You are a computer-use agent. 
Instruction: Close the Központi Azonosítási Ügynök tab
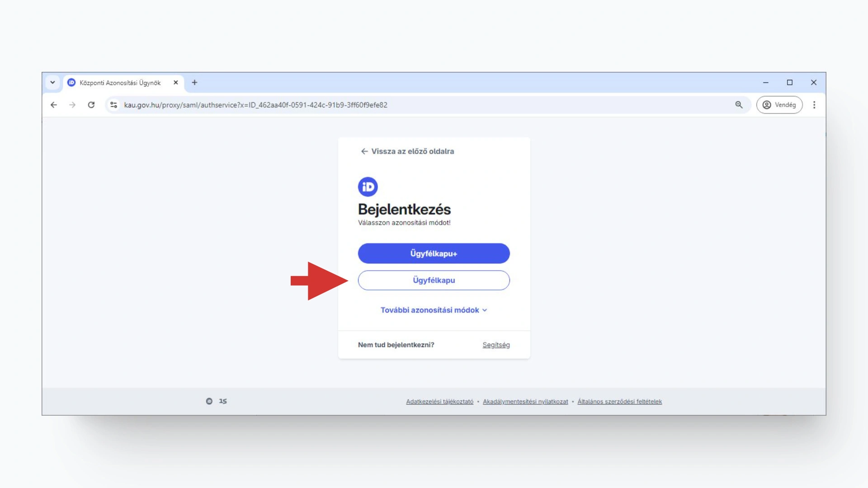pos(176,83)
